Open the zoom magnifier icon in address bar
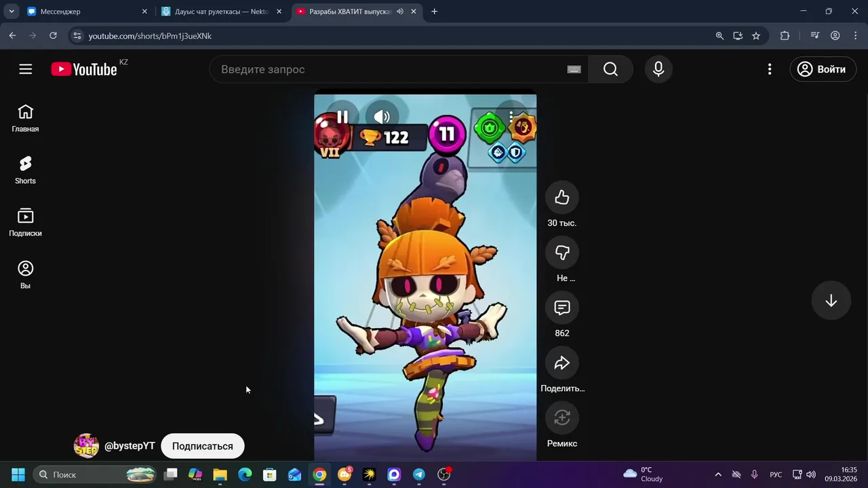 [x=719, y=35]
